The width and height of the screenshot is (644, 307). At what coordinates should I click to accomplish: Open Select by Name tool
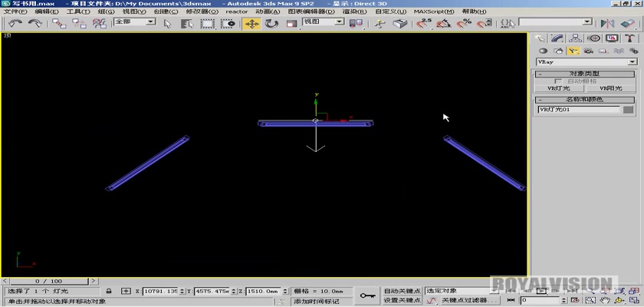coord(187,24)
